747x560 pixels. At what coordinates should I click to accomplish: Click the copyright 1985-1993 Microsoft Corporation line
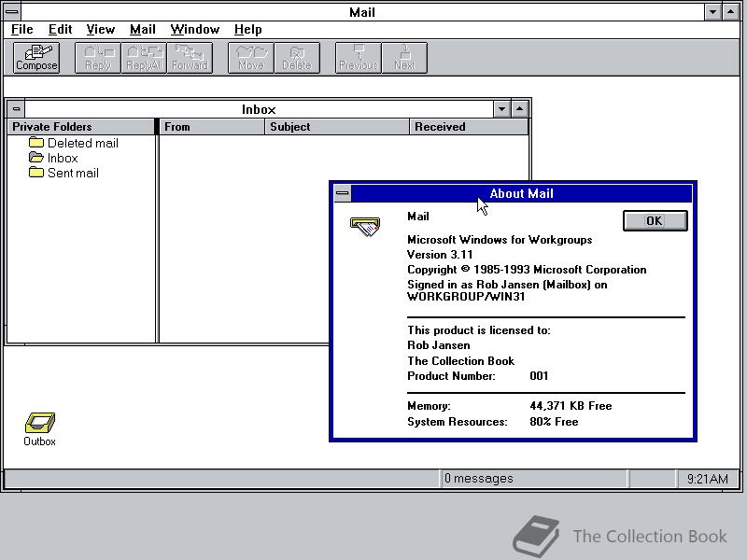pyautogui.click(x=527, y=270)
